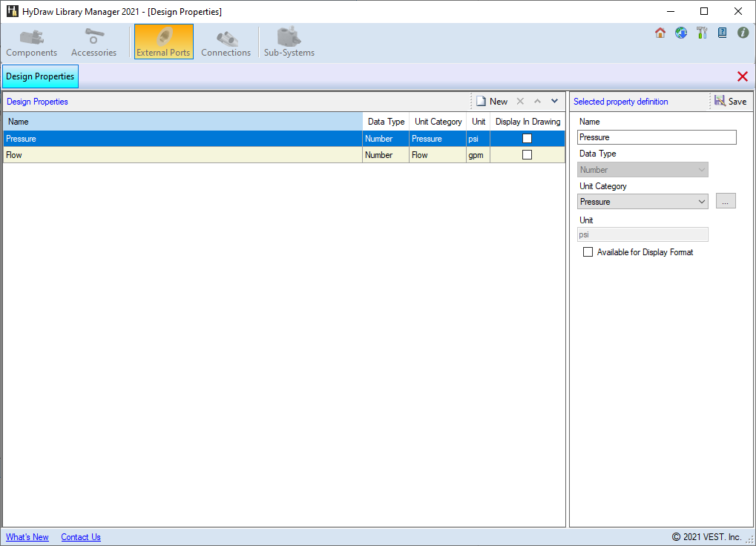Screen dimensions: 756x546
Task: Open the Sub-Systems section
Action: (289, 42)
